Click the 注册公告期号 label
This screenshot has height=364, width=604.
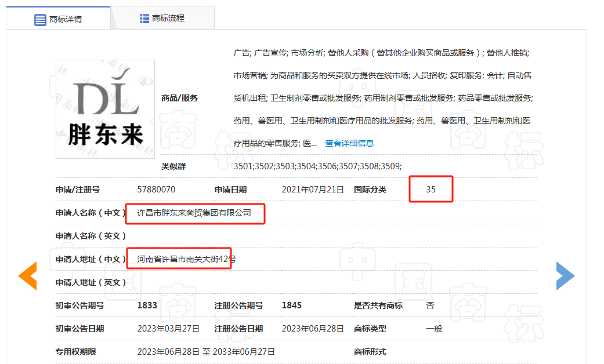(238, 305)
